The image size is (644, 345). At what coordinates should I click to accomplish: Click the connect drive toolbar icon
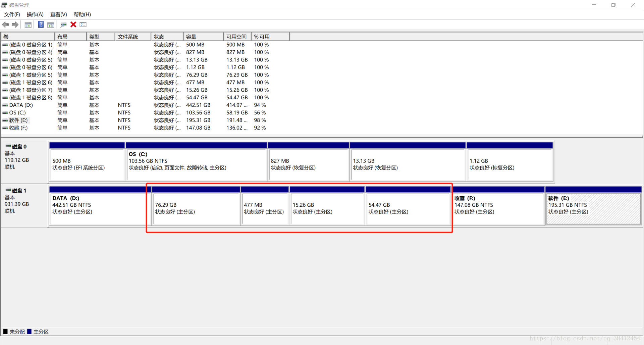click(x=63, y=24)
